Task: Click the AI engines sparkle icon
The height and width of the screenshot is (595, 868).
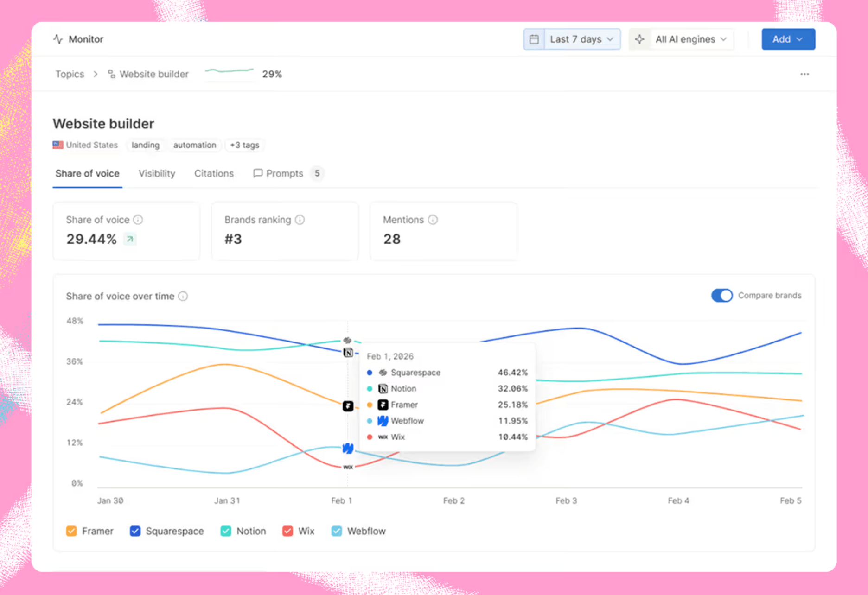Action: 640,39
